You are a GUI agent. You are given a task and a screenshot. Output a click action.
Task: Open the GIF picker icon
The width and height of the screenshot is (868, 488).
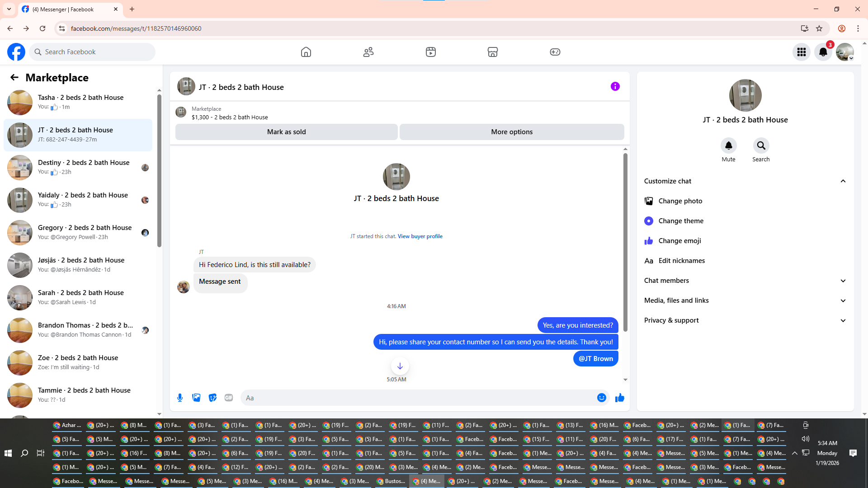(x=229, y=398)
